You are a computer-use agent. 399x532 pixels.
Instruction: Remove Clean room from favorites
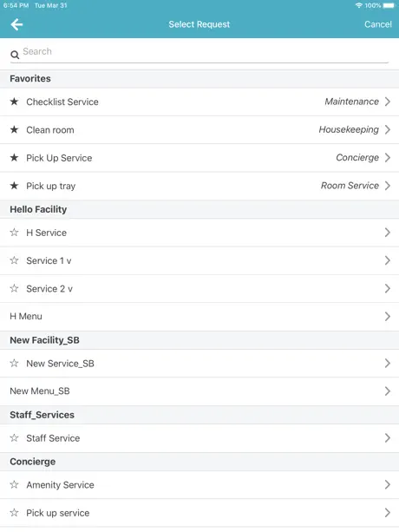pos(14,129)
